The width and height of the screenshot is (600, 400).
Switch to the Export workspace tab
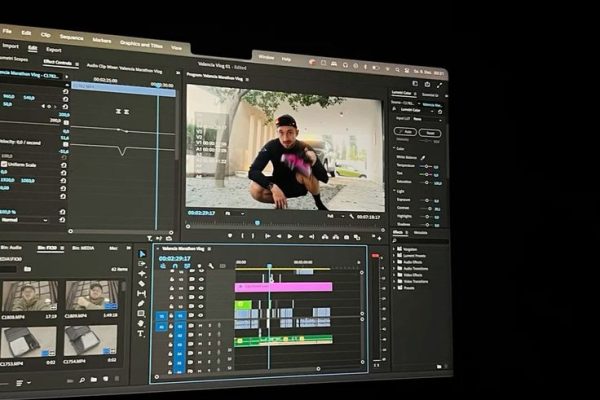54,50
